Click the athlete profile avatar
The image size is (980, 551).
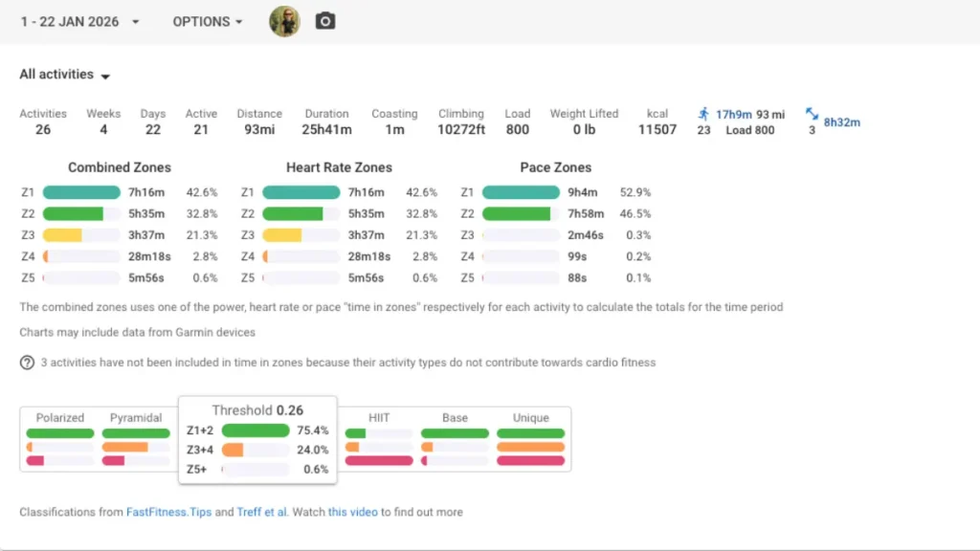[x=284, y=21]
